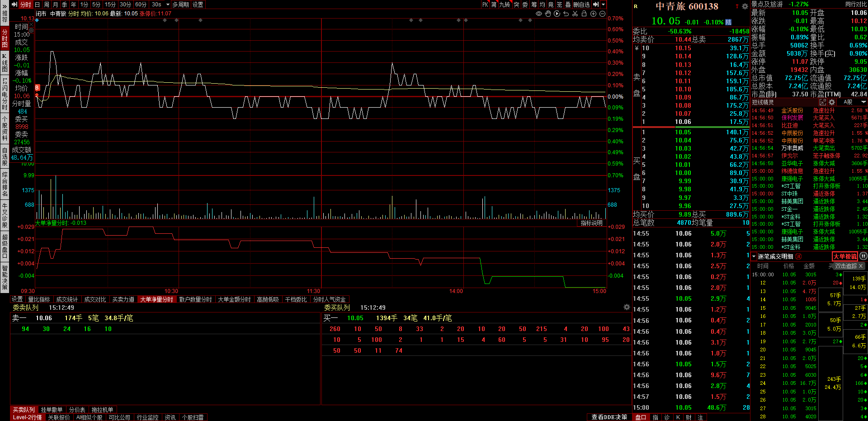
Task: Click the 大单棱镜 button
Action: pos(845,256)
